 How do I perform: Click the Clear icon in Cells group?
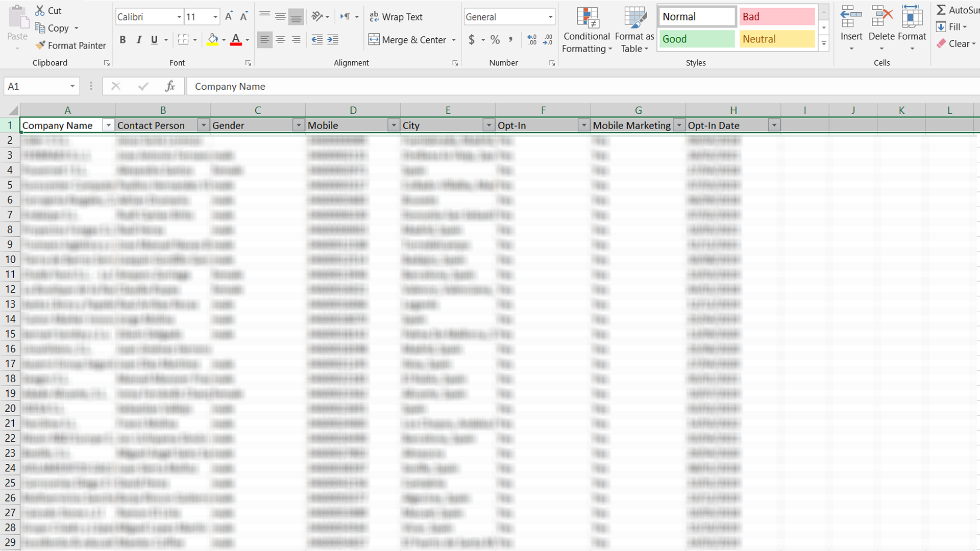coord(940,43)
